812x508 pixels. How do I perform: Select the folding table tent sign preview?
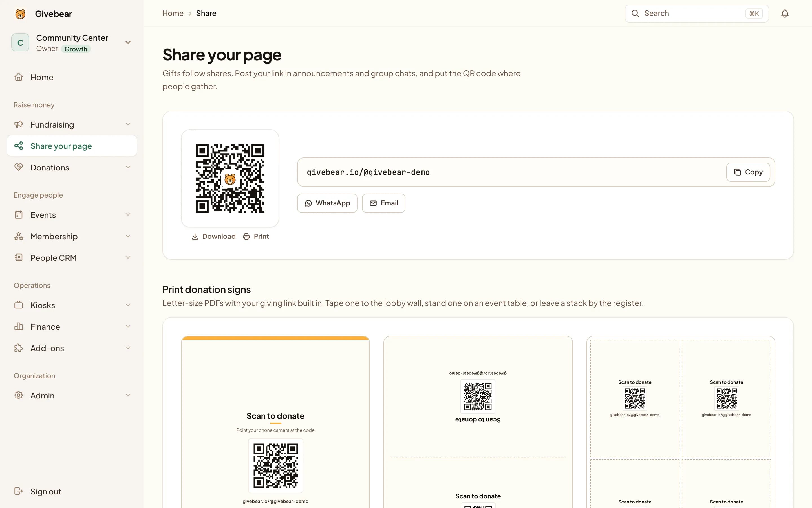click(x=478, y=422)
